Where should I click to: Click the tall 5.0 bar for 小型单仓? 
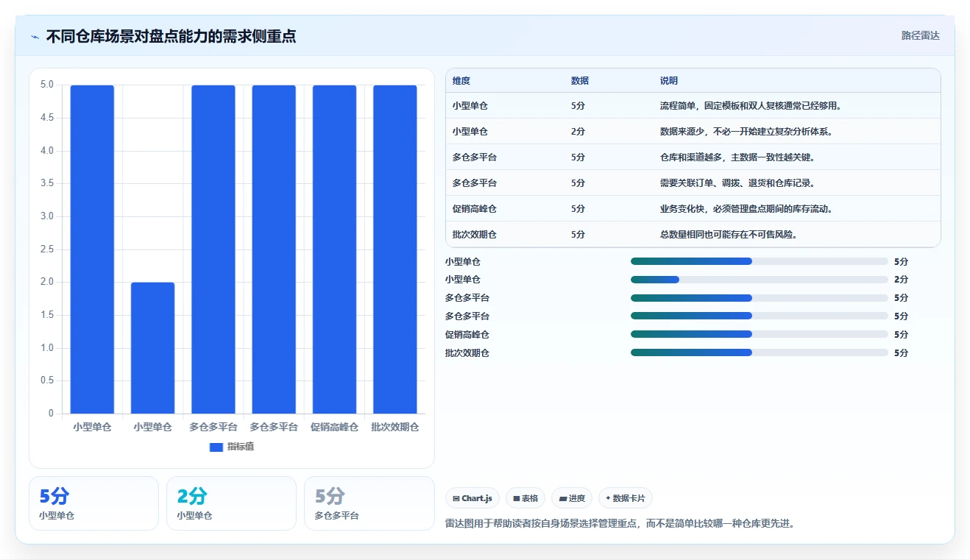tap(92, 249)
